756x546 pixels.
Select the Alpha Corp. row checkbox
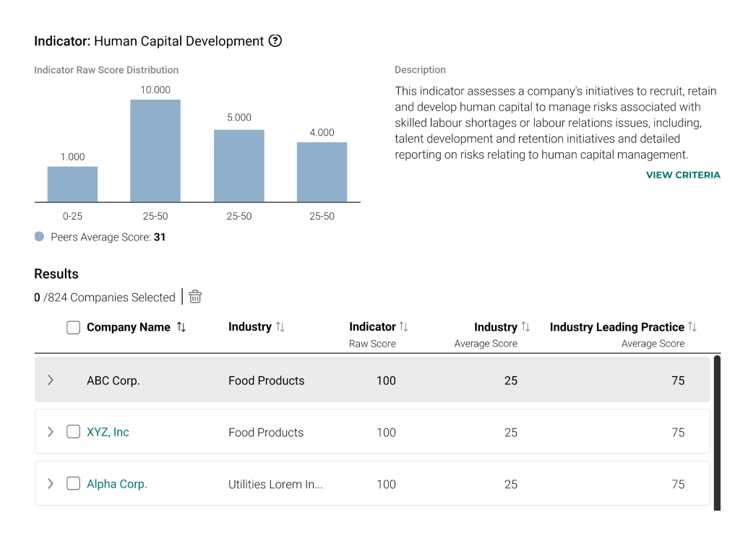tap(73, 484)
